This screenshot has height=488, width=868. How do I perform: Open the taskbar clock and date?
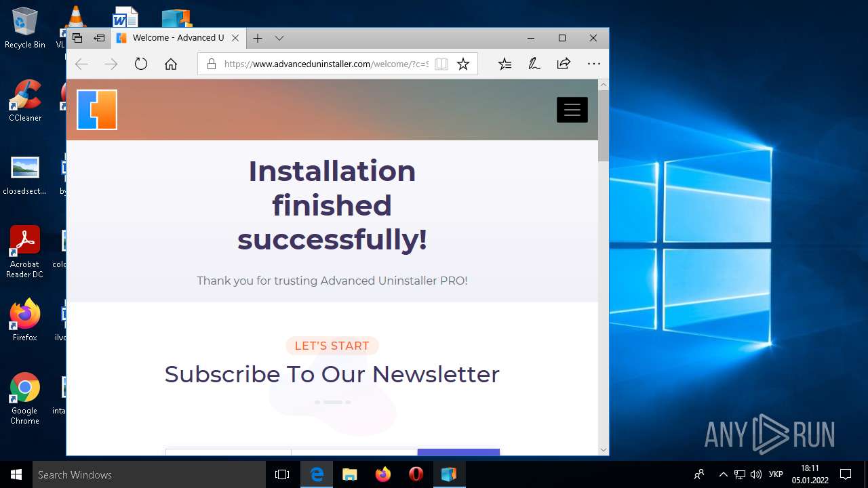(x=810, y=474)
